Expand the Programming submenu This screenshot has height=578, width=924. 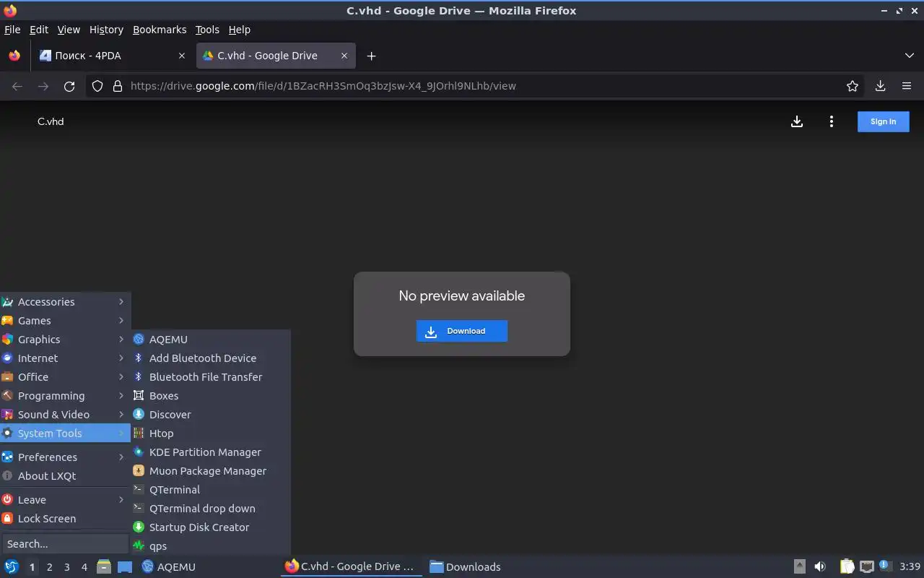coord(65,396)
